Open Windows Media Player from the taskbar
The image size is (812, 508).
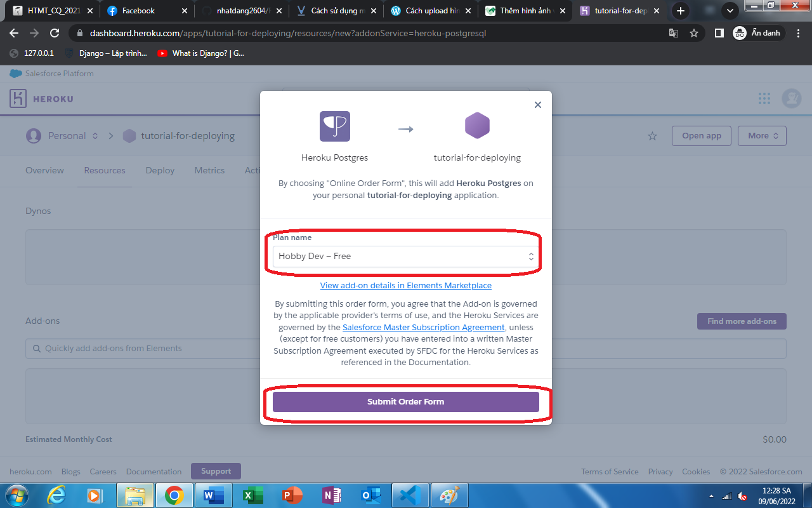(x=95, y=495)
